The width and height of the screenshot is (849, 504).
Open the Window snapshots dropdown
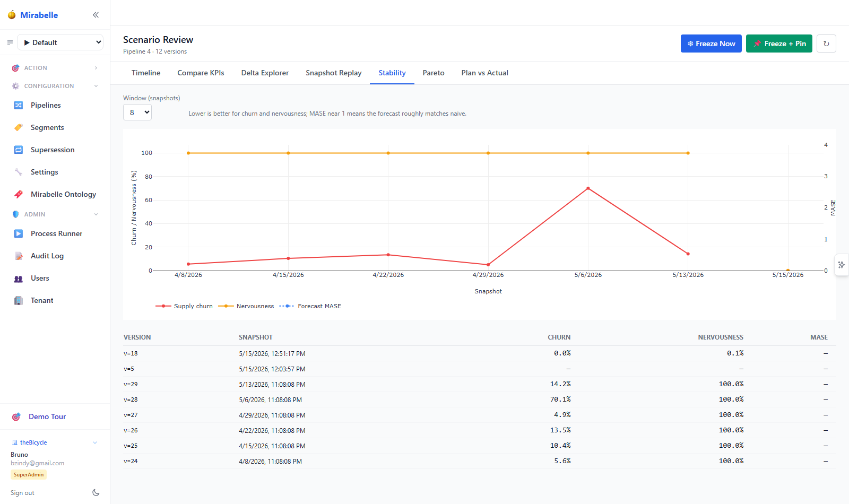pos(137,112)
